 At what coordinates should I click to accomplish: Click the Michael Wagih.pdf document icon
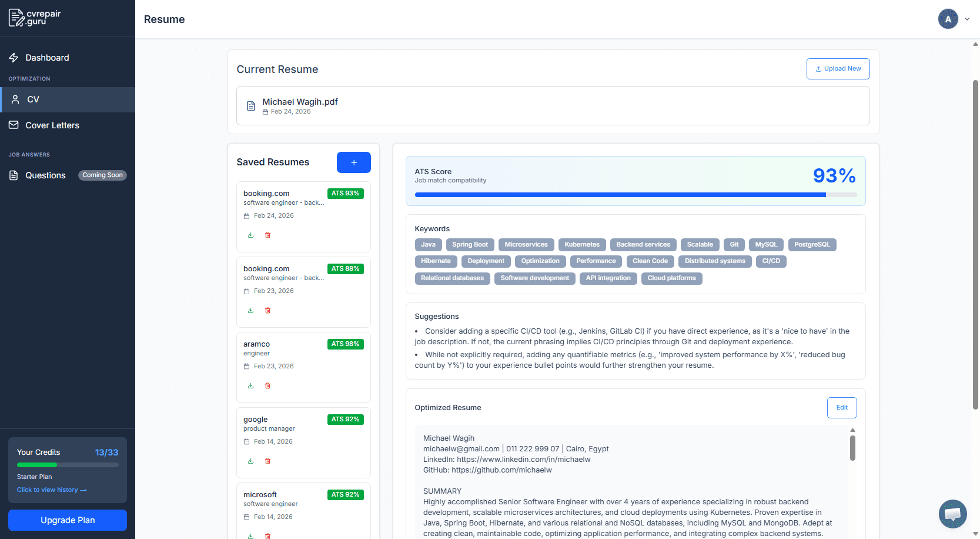[x=251, y=106]
